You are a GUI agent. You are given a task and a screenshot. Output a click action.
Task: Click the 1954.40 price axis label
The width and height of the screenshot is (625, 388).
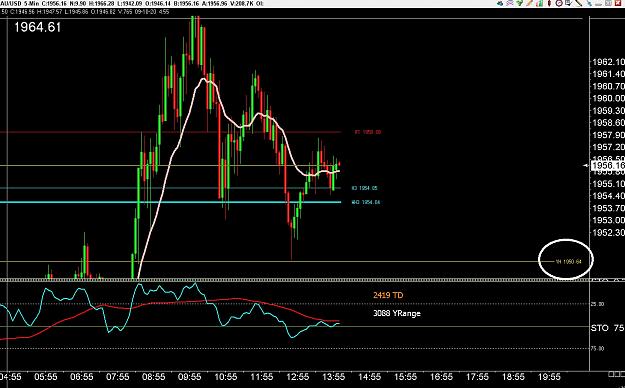609,196
